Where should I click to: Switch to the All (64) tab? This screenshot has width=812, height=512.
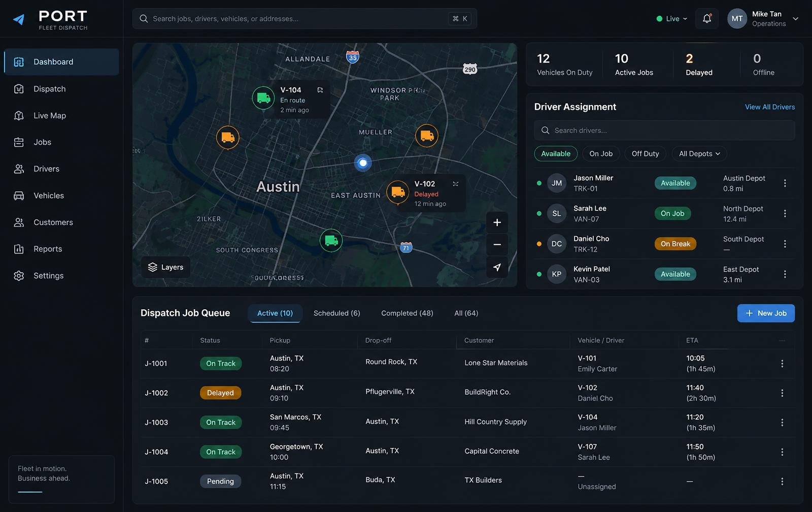(x=466, y=313)
